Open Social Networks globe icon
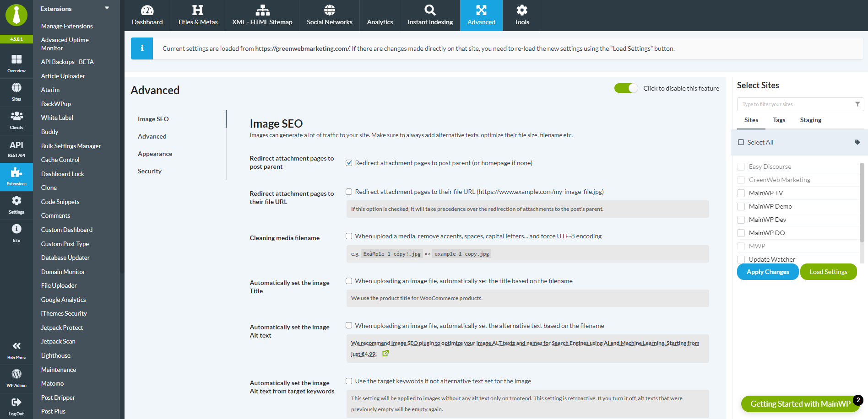Viewport: 868px width, 419px height. click(x=330, y=10)
